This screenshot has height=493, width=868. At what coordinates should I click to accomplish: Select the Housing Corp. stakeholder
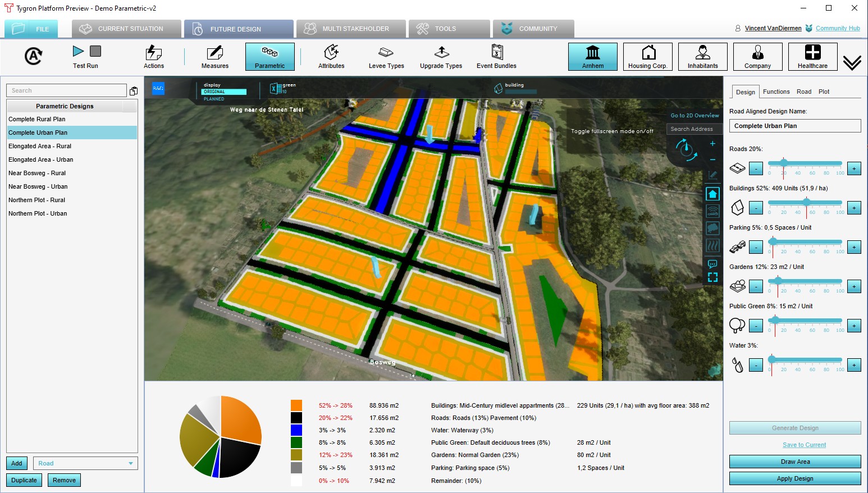pyautogui.click(x=647, y=57)
